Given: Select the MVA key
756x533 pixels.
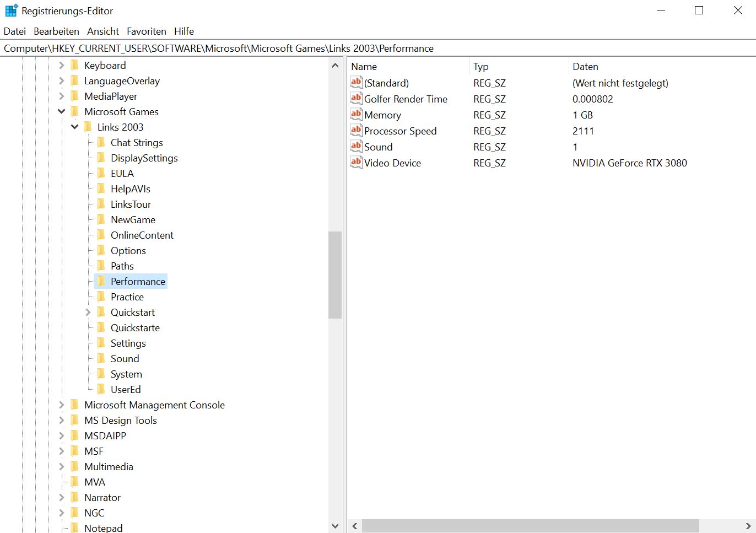Looking at the screenshot, I should tap(95, 482).
